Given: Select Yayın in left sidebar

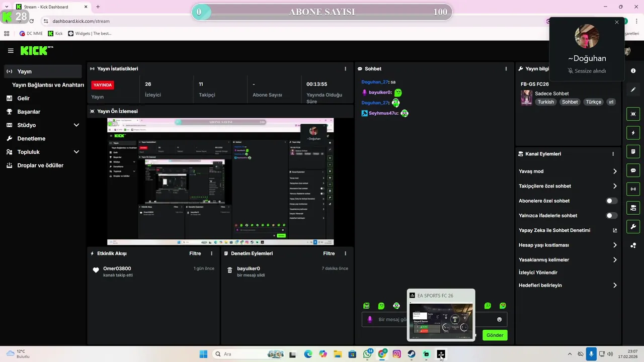Looking at the screenshot, I should click(43, 71).
